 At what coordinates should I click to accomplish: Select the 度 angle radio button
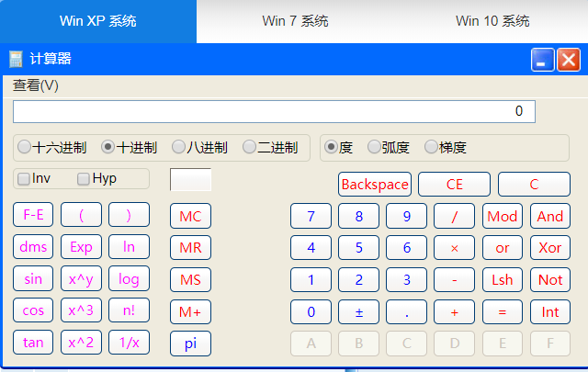point(331,147)
